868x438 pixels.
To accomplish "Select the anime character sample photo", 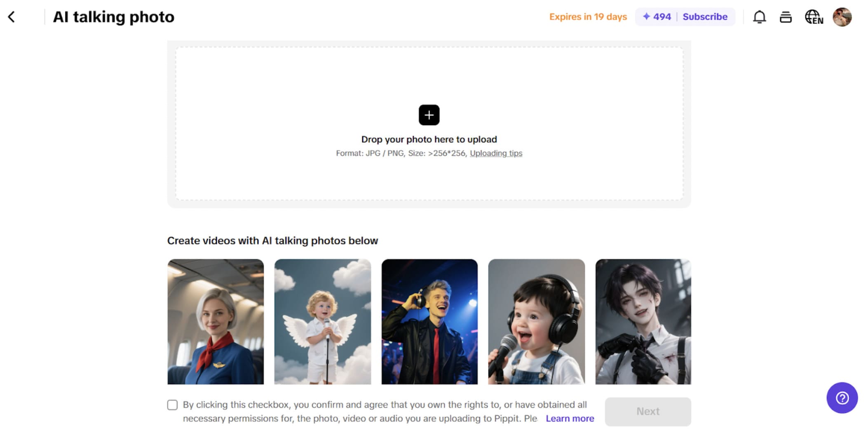I will [643, 323].
